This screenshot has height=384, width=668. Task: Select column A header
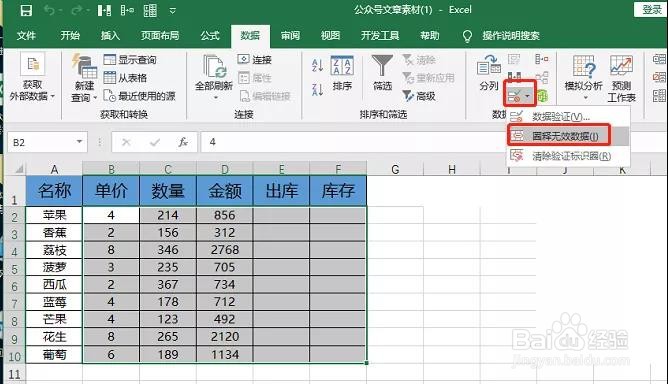point(54,169)
